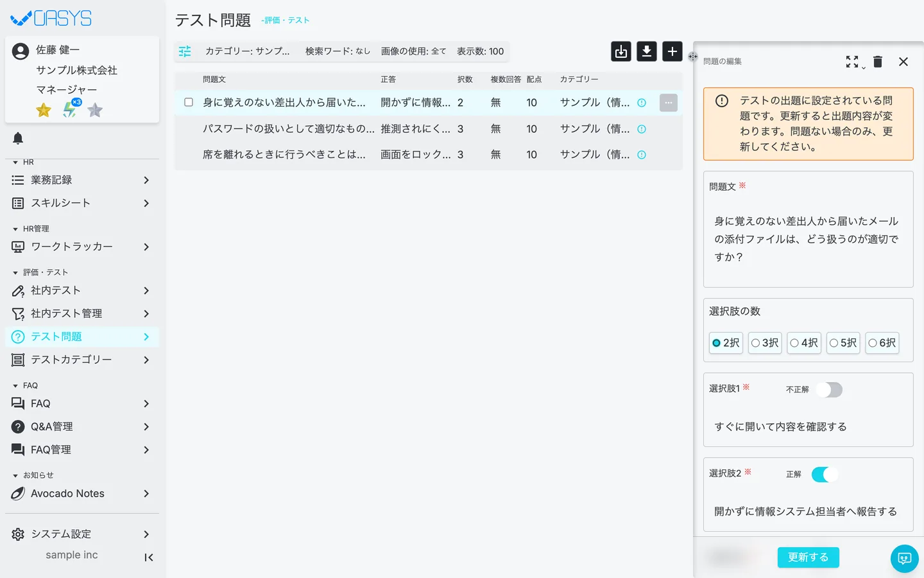Open テストカテゴリー in the sidebar
Image resolution: width=924 pixels, height=578 pixels.
click(82, 360)
